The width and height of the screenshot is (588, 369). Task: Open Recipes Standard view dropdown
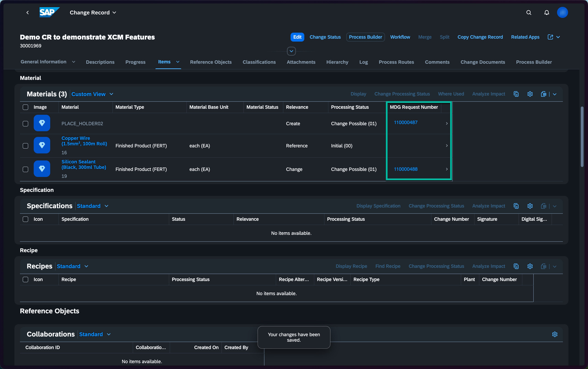pyautogui.click(x=86, y=266)
